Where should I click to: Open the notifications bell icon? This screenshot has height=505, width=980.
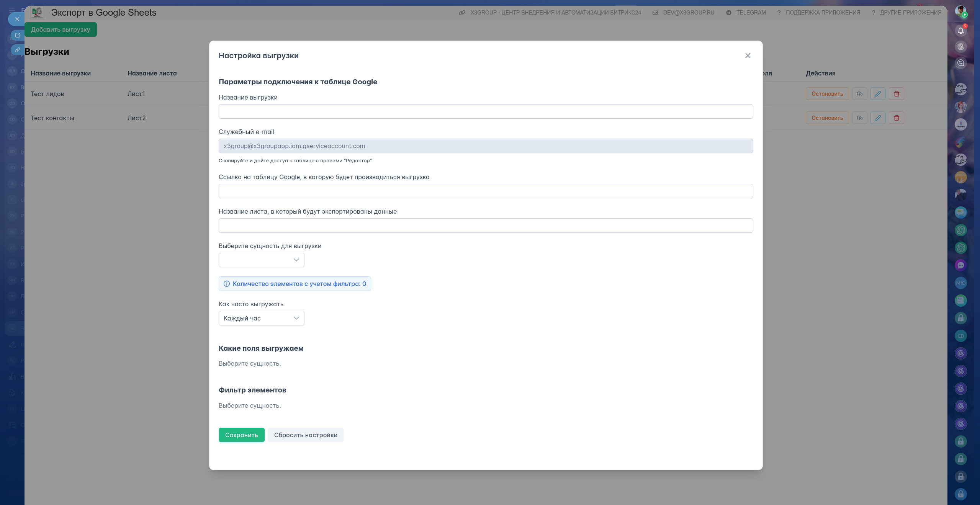point(960,31)
